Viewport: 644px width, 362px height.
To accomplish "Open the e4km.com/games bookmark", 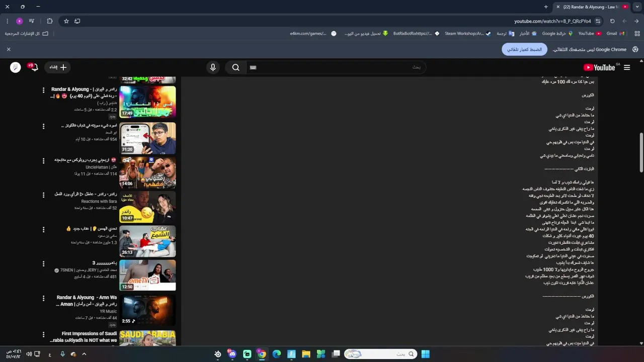I will point(313,34).
